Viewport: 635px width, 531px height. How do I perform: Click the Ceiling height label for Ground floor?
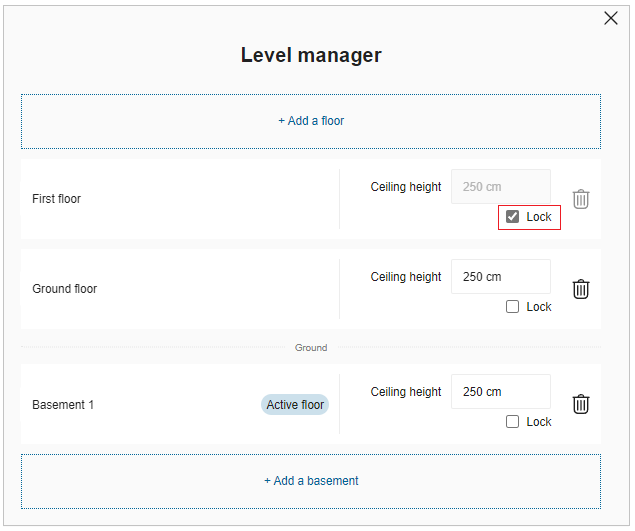pyautogui.click(x=406, y=277)
